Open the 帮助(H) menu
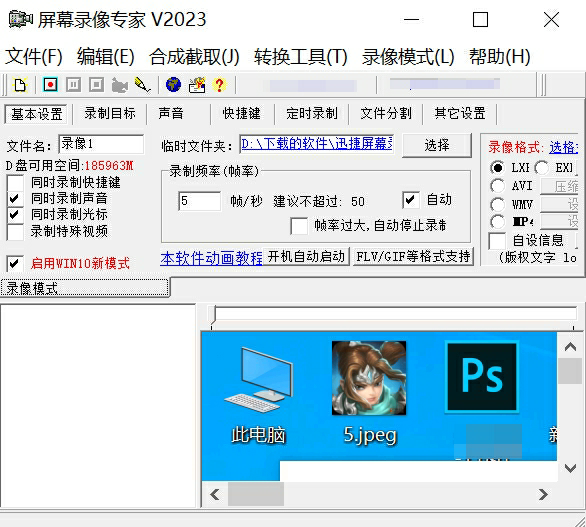The width and height of the screenshot is (586, 527). tap(500, 57)
